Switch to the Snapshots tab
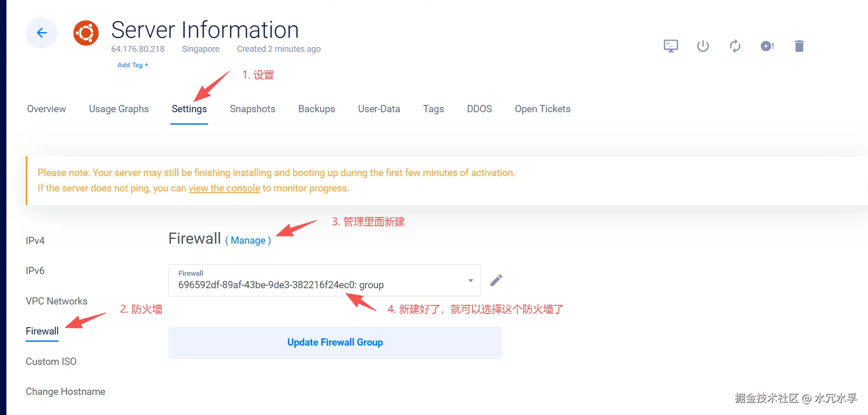Image resolution: width=868 pixels, height=415 pixels. pos(253,109)
